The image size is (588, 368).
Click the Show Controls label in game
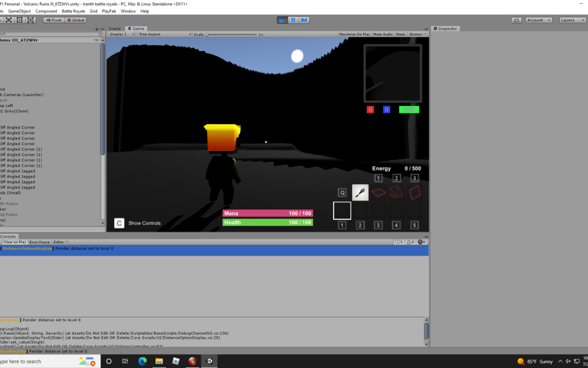tap(144, 223)
